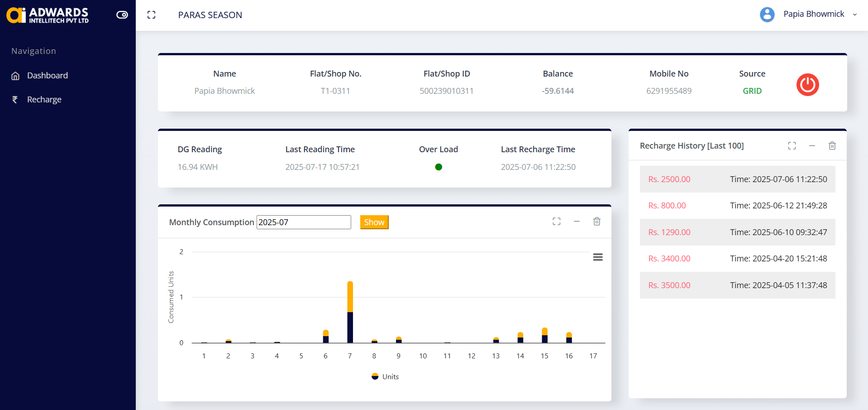Toggle the sidebar collapse switch
The image size is (868, 410).
point(122,15)
